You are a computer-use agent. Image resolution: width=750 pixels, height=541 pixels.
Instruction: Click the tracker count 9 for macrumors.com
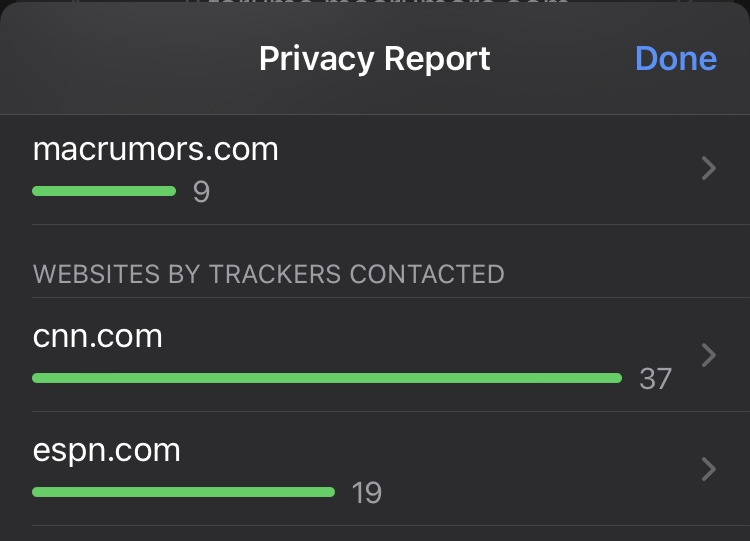coord(201,192)
